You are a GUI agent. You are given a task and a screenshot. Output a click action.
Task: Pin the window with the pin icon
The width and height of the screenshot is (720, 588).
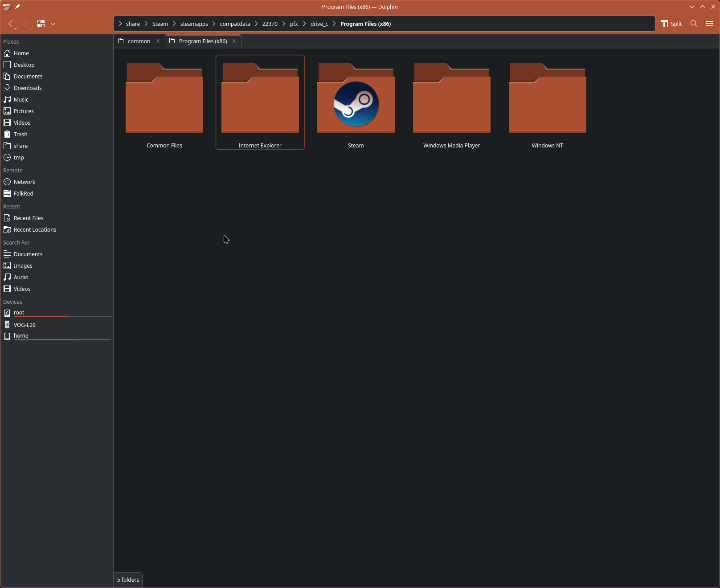click(x=17, y=7)
